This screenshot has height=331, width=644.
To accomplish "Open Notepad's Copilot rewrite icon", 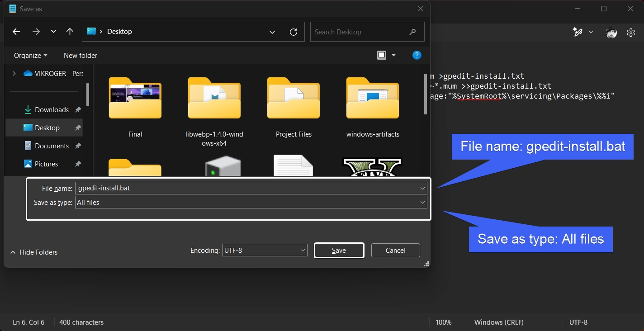I will (x=578, y=32).
